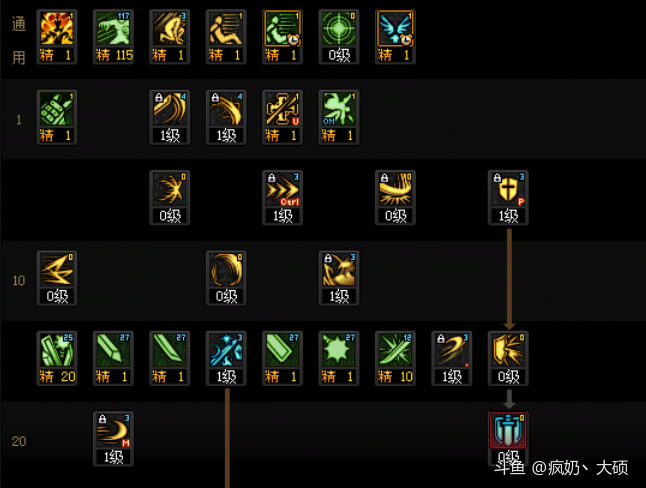646x488 pixels.
Task: Click the shield with cross passive skill
Action: tap(508, 189)
